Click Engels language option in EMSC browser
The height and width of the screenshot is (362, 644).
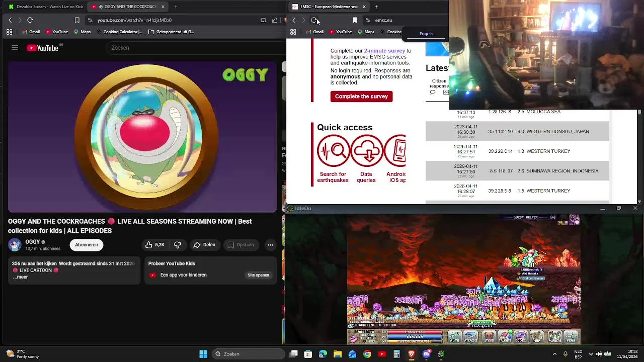426,34
